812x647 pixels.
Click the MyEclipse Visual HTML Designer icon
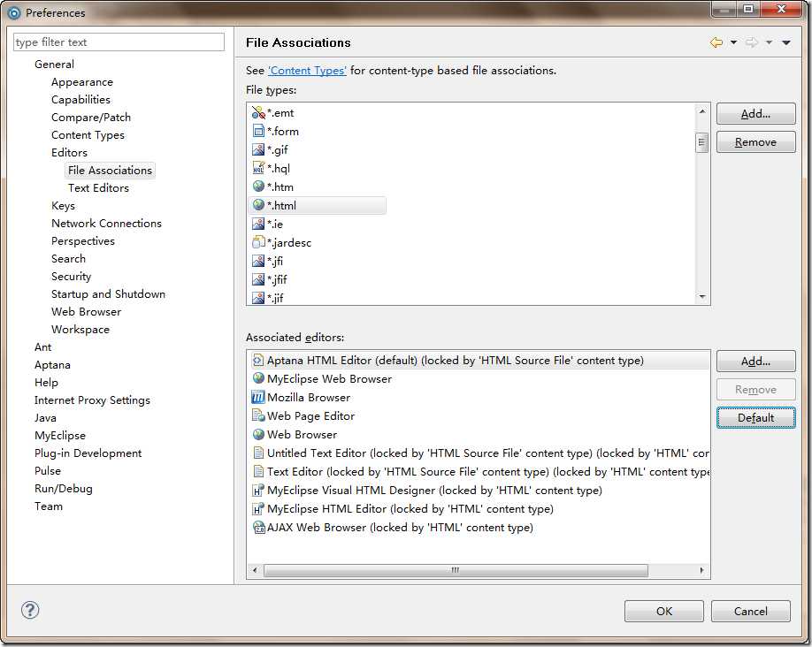click(258, 491)
